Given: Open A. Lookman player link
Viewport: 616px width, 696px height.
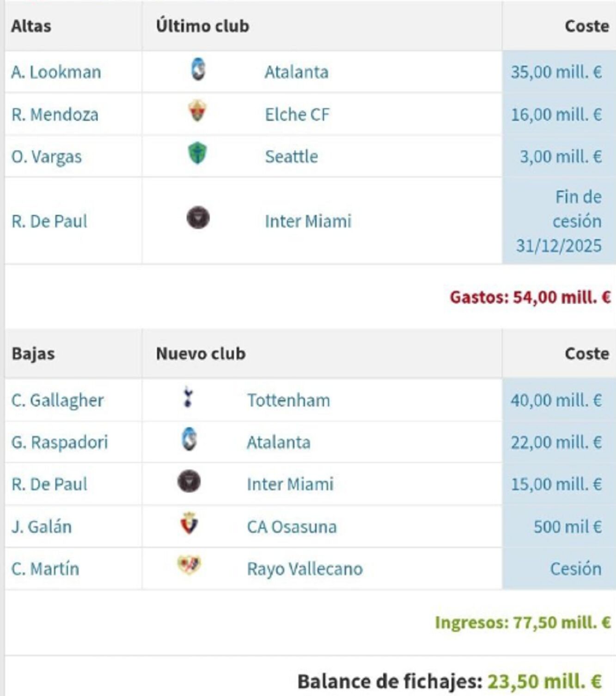Looking at the screenshot, I should pyautogui.click(x=56, y=72).
